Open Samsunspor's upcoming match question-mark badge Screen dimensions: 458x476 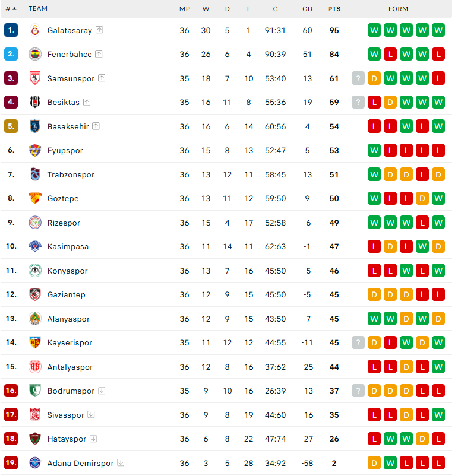click(x=358, y=78)
